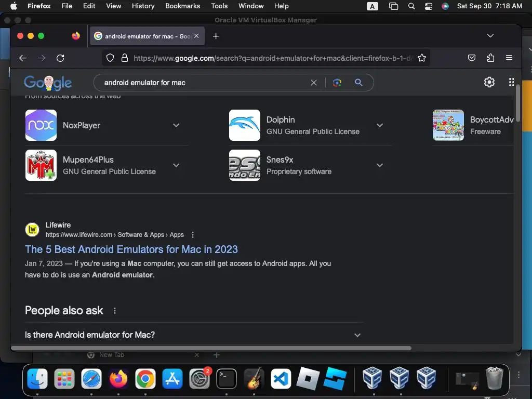Image resolution: width=532 pixels, height=399 pixels.
Task: Bookmark this page with the star icon
Action: (x=422, y=58)
